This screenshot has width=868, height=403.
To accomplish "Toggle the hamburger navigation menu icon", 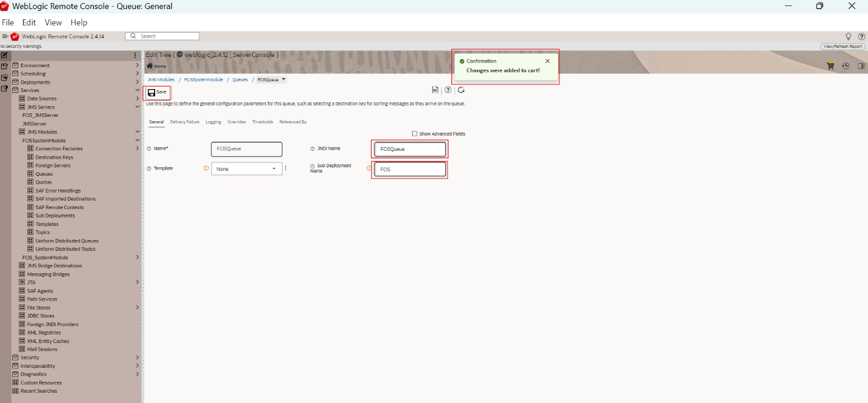I will point(5,36).
